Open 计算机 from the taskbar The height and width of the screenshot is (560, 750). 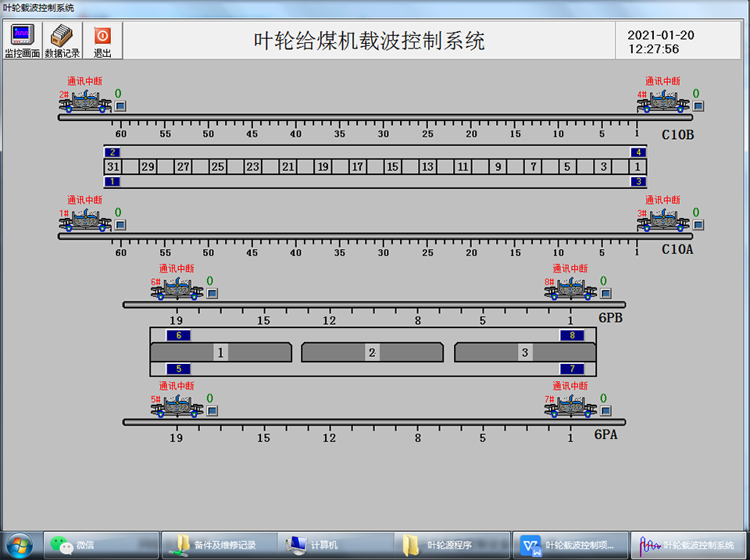tap(336, 545)
